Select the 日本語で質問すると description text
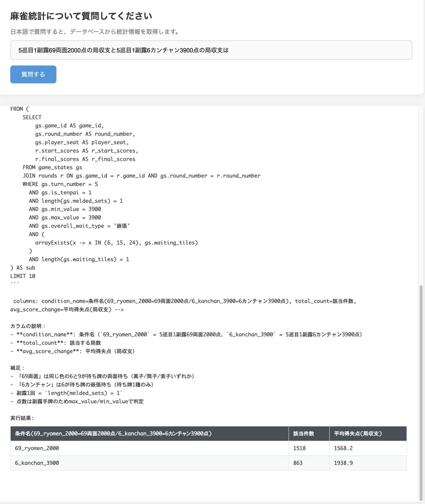 (95, 32)
